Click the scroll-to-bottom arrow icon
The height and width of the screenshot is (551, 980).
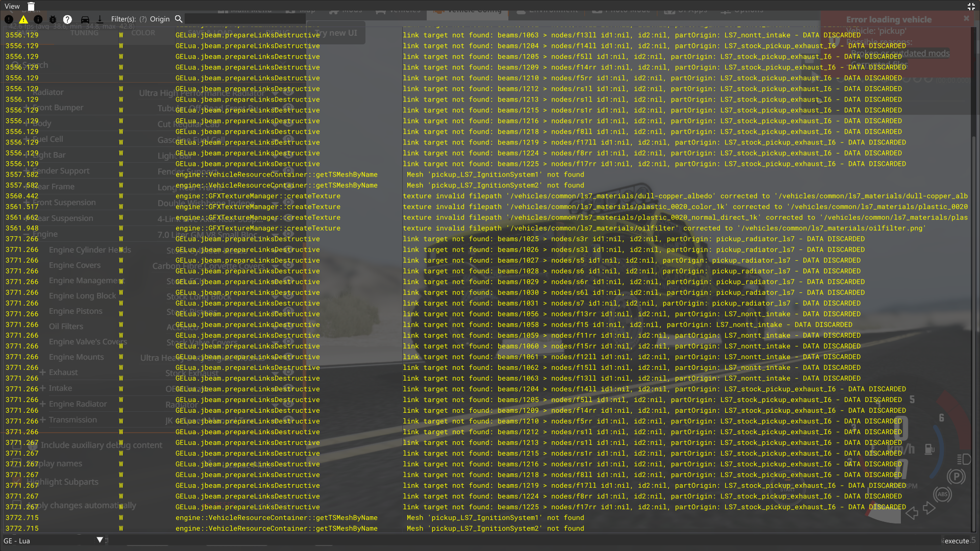click(100, 19)
